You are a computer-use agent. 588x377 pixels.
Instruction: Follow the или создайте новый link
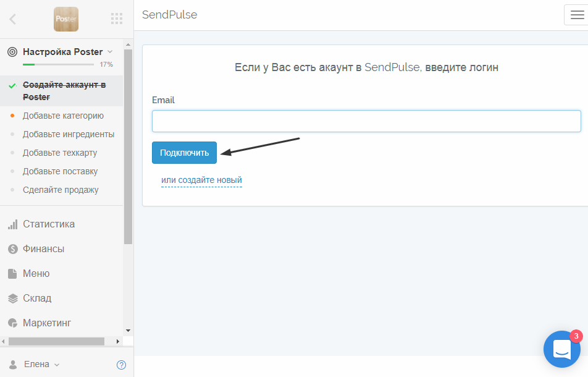tap(201, 180)
